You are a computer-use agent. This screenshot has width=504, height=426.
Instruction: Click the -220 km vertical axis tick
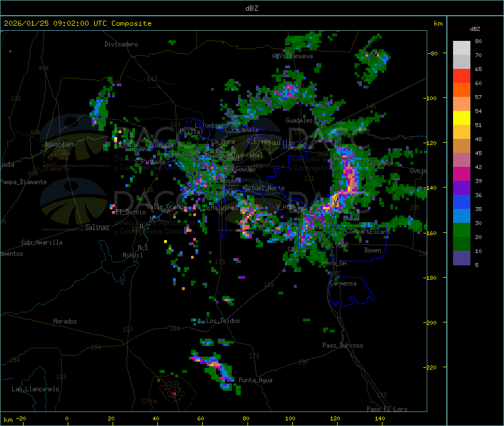pos(431,368)
